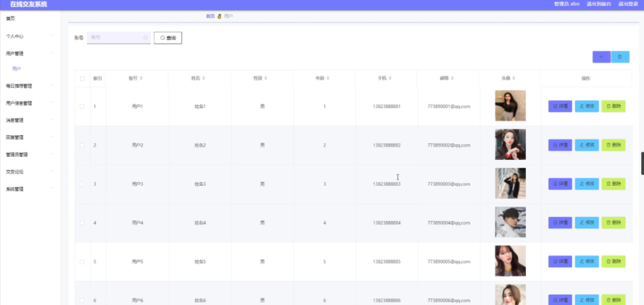
Task: Sort the table by the 邮箱 column arrows
Action: click(x=453, y=78)
